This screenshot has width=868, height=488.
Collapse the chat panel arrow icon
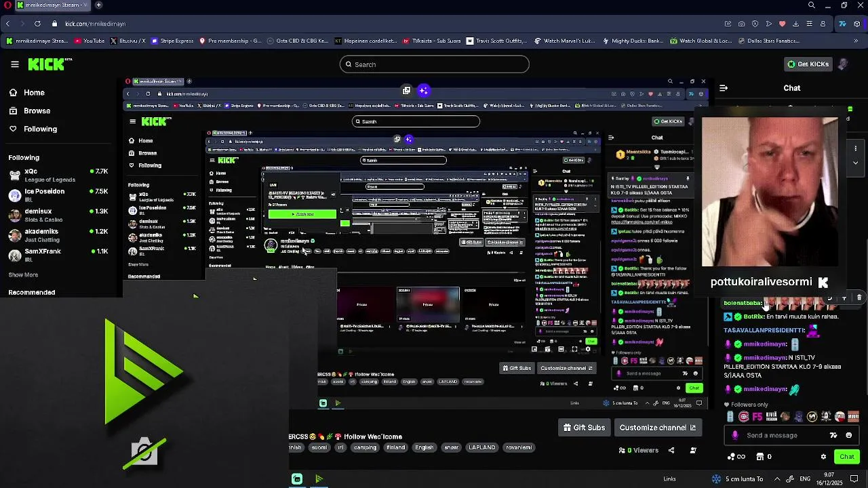click(x=724, y=88)
